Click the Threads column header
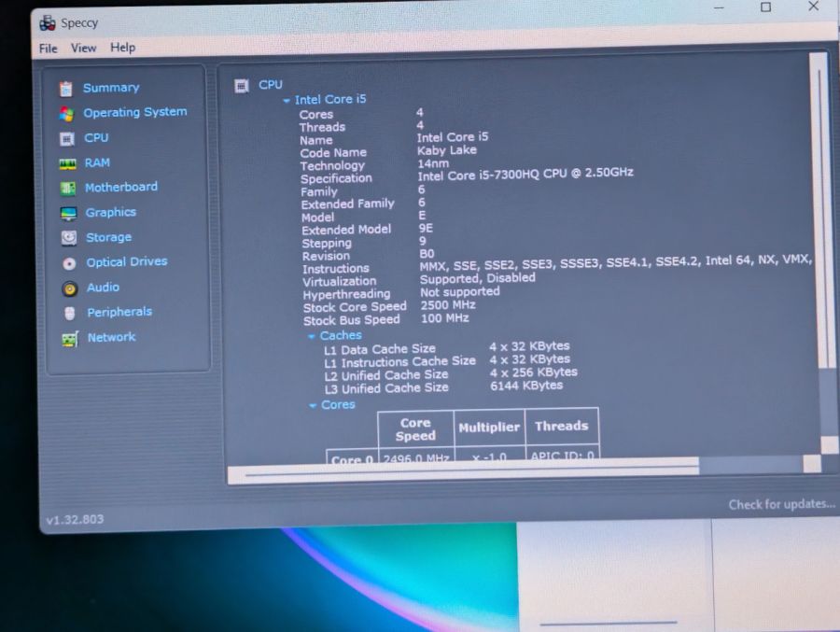This screenshot has width=840, height=632. click(562, 427)
